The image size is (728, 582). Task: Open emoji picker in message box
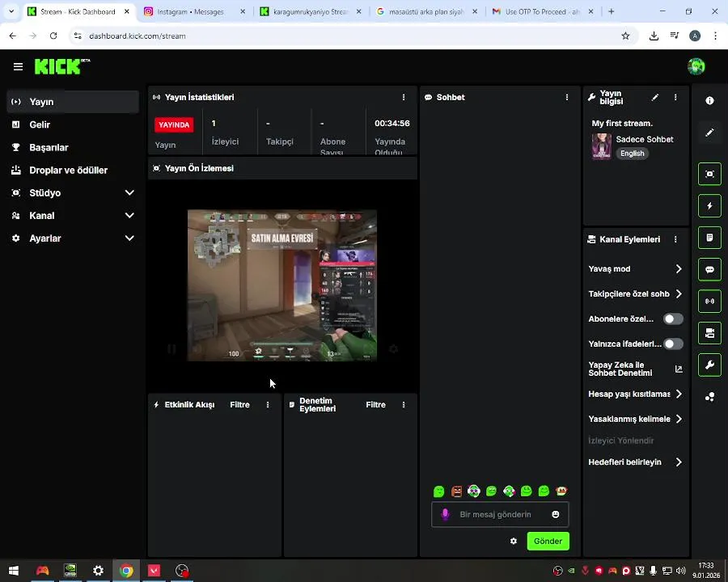tap(555, 514)
